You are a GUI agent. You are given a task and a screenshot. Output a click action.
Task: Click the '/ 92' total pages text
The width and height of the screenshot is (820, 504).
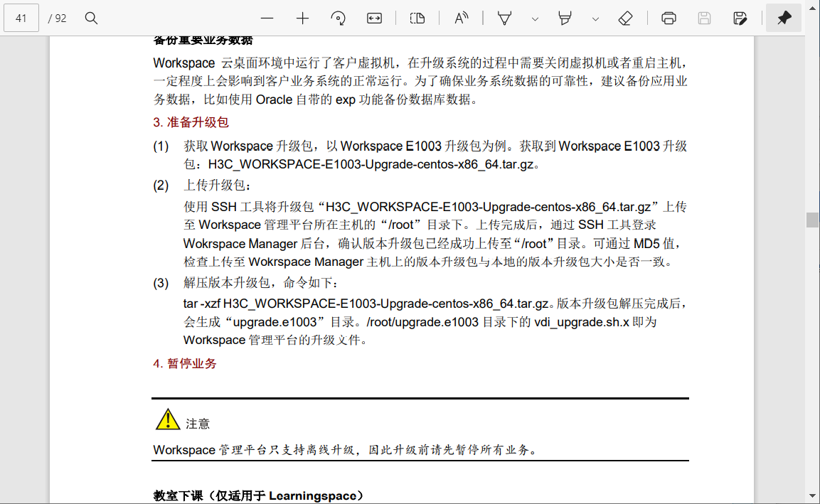57,18
